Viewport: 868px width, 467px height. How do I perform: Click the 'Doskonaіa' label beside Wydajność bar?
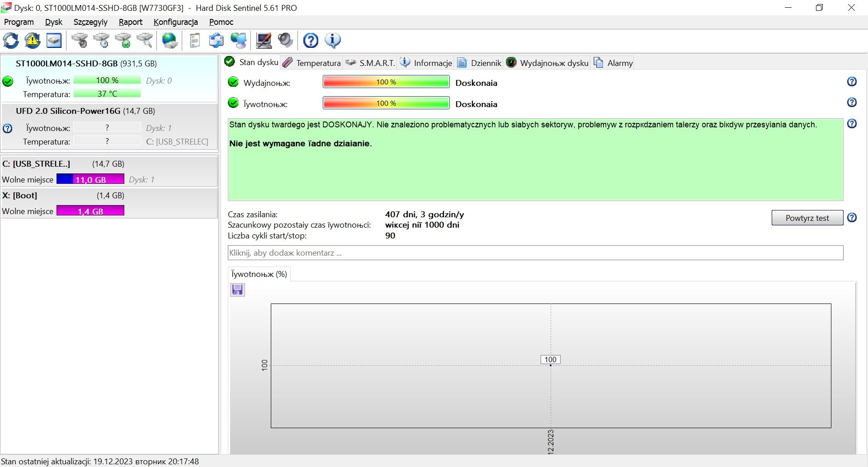point(476,83)
